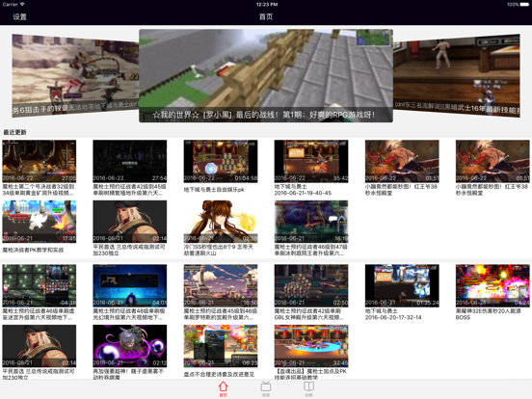The height and width of the screenshot is (399, 532).
Task: Open the center Minecraft 我的世界 carousel banner
Action: coord(266,76)
